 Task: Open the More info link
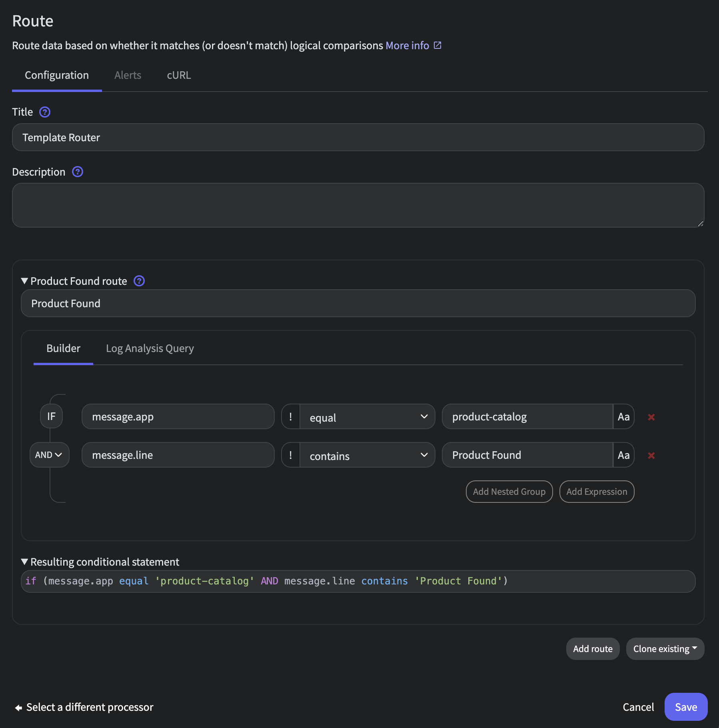pyautogui.click(x=407, y=45)
